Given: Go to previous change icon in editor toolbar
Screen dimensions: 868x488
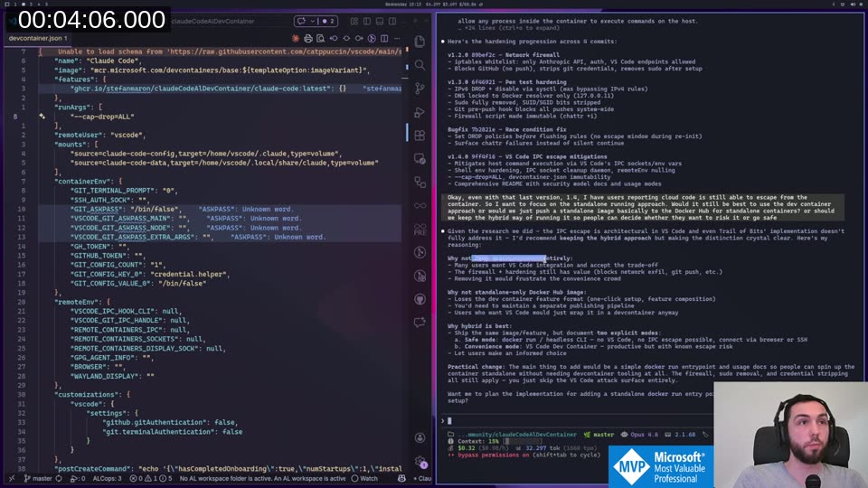Looking at the screenshot, I should (334, 38).
